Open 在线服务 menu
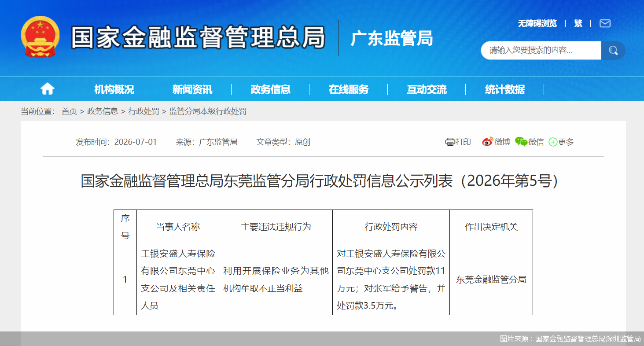This screenshot has width=644, height=346. (x=349, y=89)
